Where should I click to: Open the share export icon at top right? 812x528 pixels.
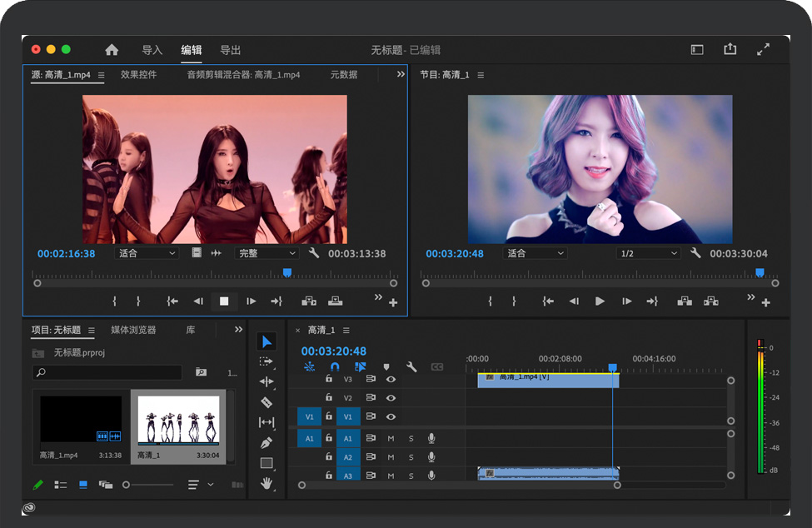(730, 50)
